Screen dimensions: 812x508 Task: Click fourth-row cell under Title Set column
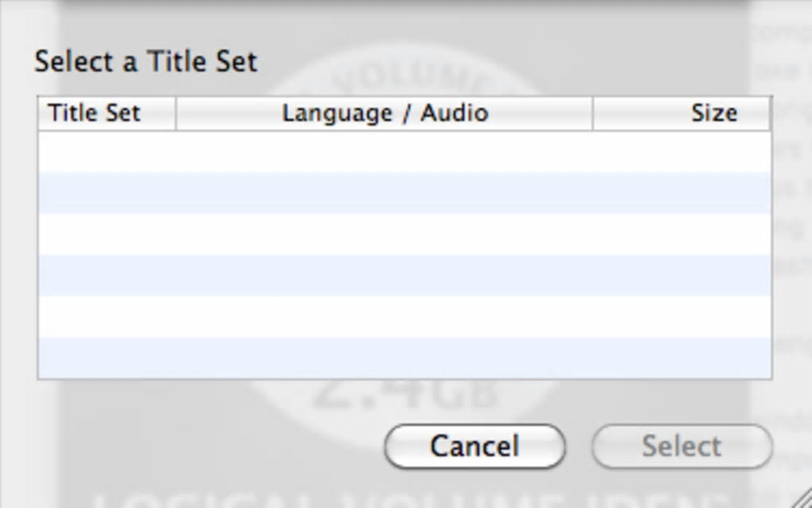click(x=106, y=275)
